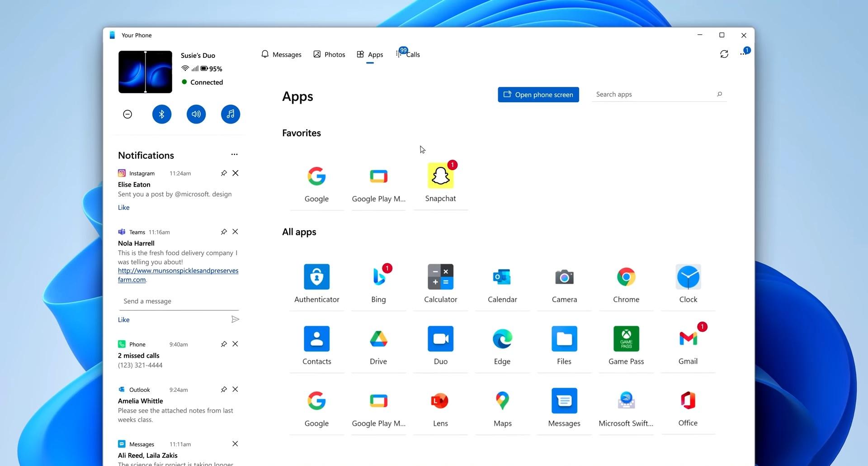Viewport: 868px width, 466px height.
Task: Dismiss the missed calls notification
Action: [x=235, y=344]
